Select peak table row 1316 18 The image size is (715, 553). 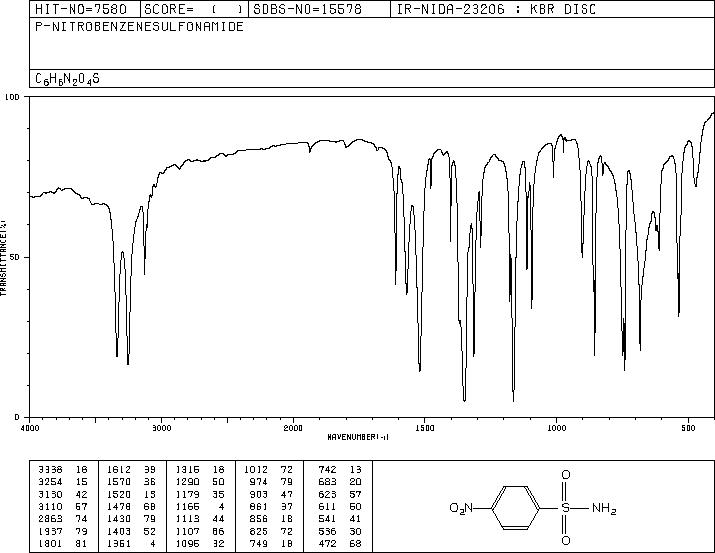pos(201,470)
